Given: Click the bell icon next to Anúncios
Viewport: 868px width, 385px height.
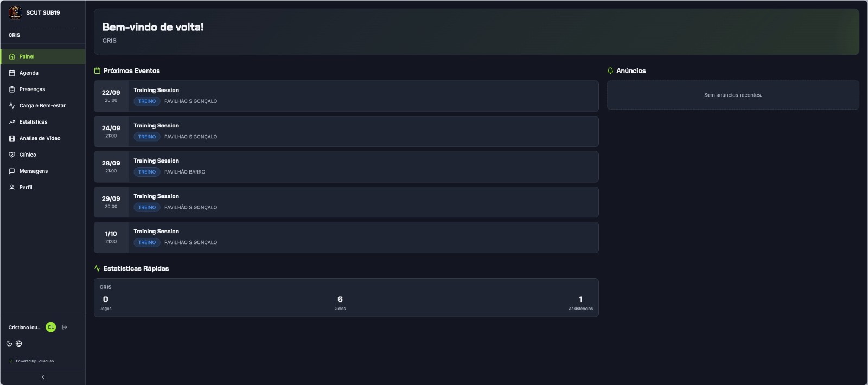Looking at the screenshot, I should tap(610, 70).
